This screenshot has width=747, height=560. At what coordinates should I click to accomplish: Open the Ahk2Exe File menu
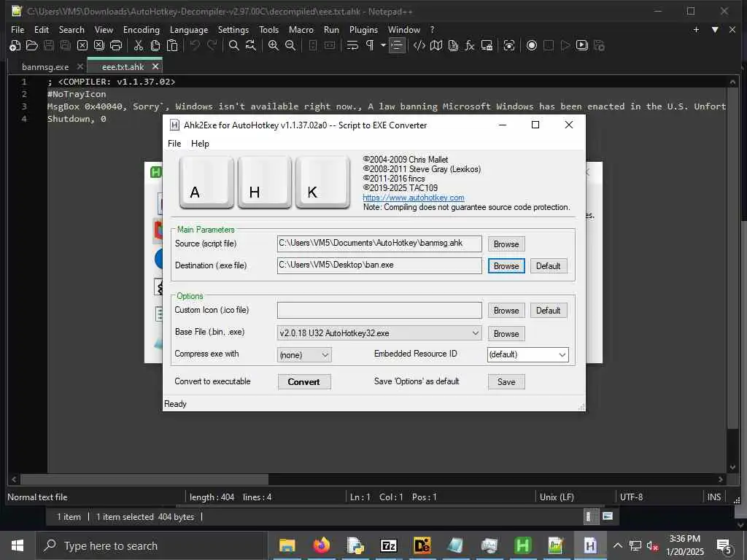(x=174, y=144)
